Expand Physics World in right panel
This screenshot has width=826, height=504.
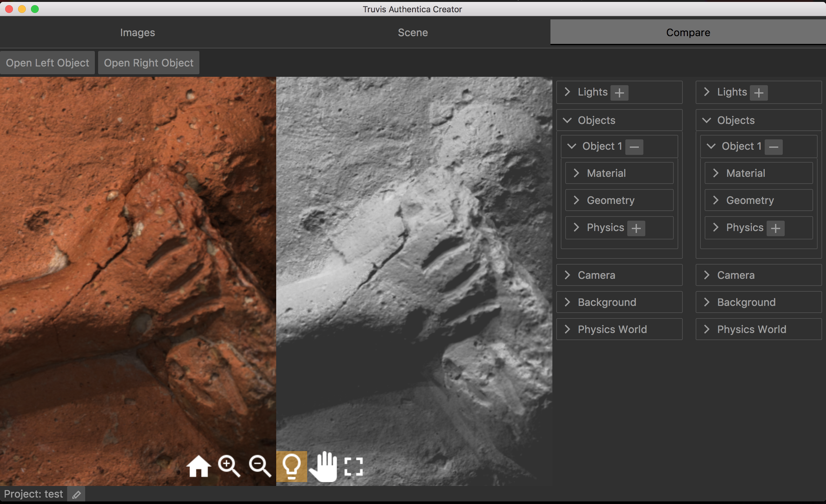759,329
